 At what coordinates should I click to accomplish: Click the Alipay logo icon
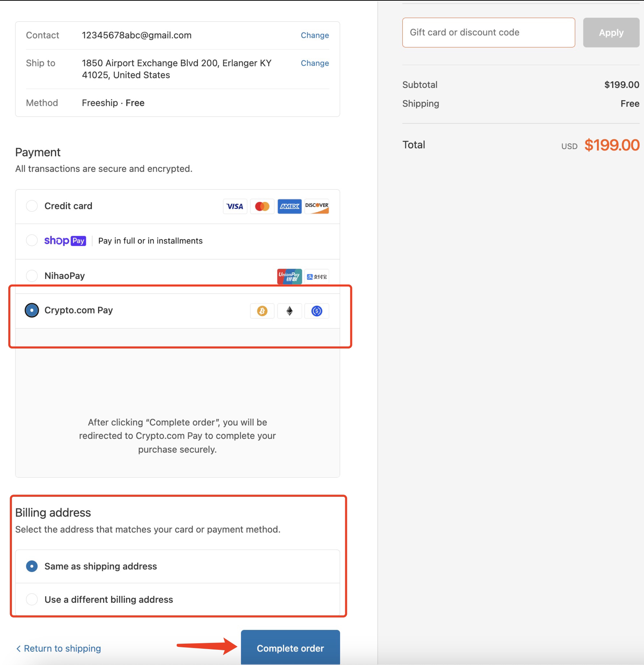click(317, 276)
